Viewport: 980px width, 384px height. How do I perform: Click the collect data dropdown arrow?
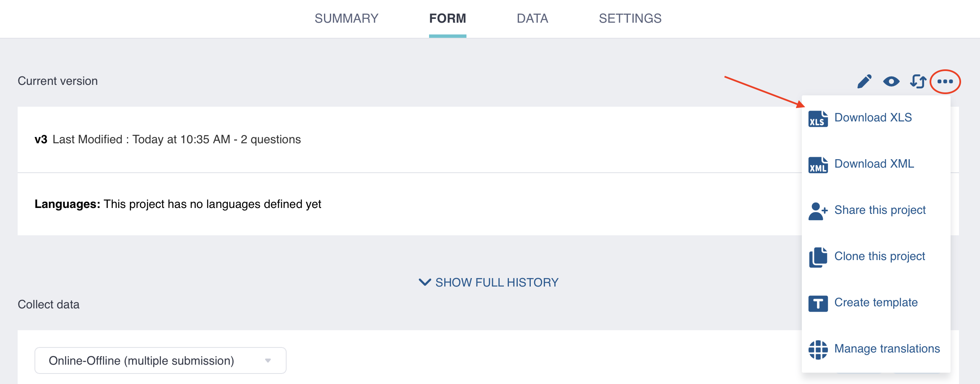(x=268, y=360)
